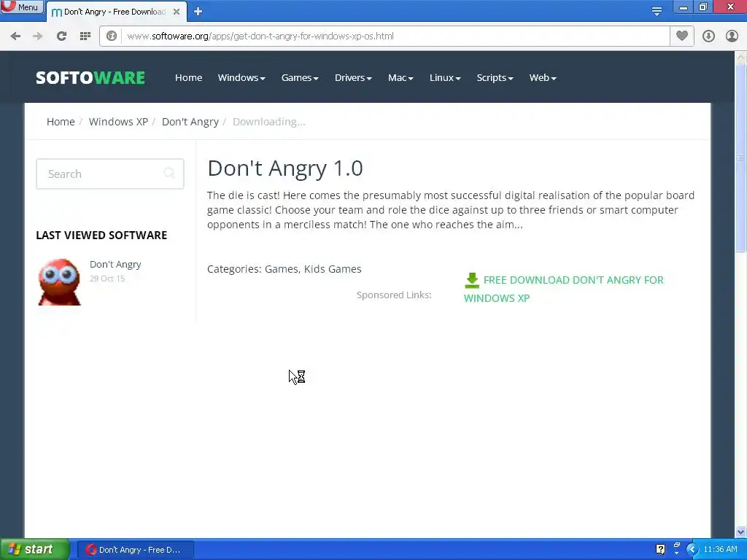747x560 pixels.
Task: Close the Don't Angry tab
Action: [177, 12]
